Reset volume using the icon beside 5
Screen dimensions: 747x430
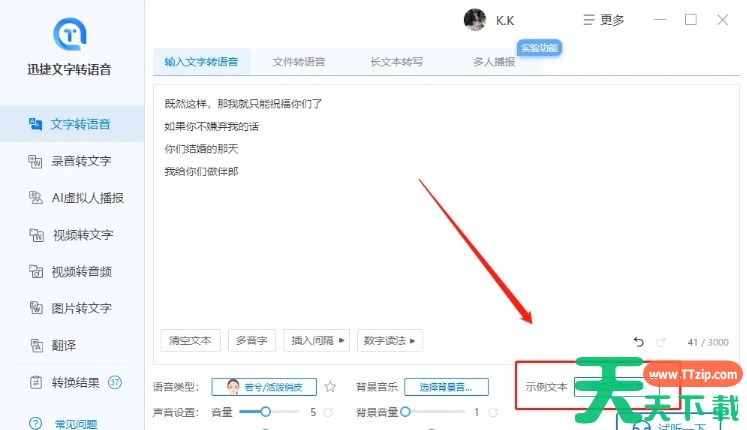click(329, 412)
